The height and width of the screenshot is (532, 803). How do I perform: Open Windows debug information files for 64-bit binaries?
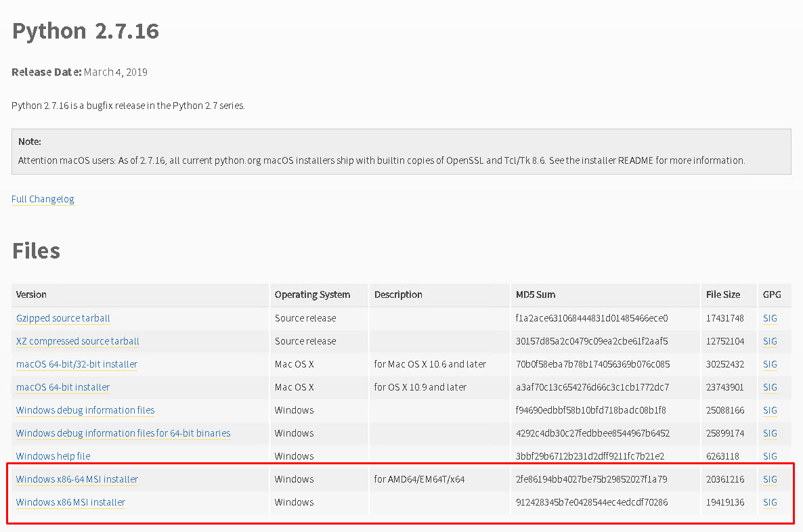(x=123, y=433)
